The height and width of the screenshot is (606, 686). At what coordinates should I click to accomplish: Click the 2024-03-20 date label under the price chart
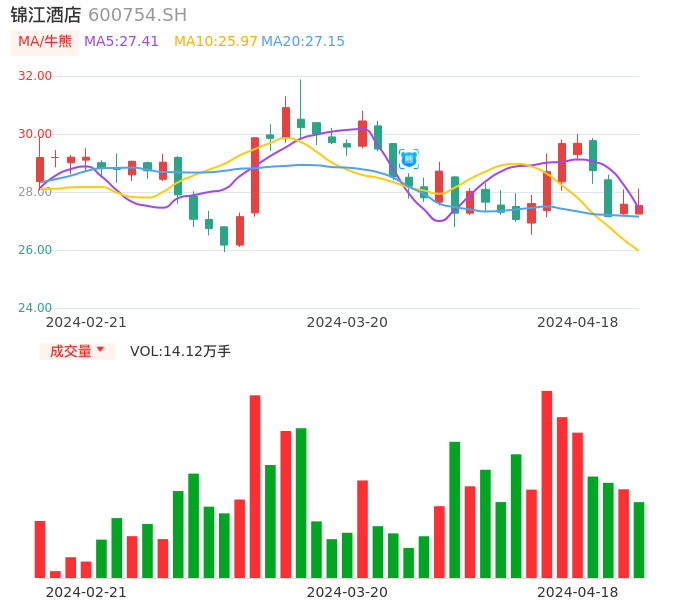347,322
